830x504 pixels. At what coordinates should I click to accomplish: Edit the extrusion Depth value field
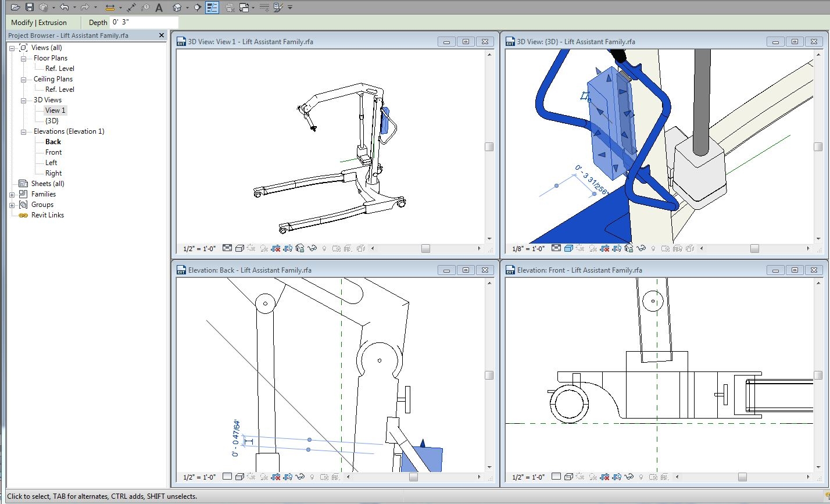(x=144, y=22)
